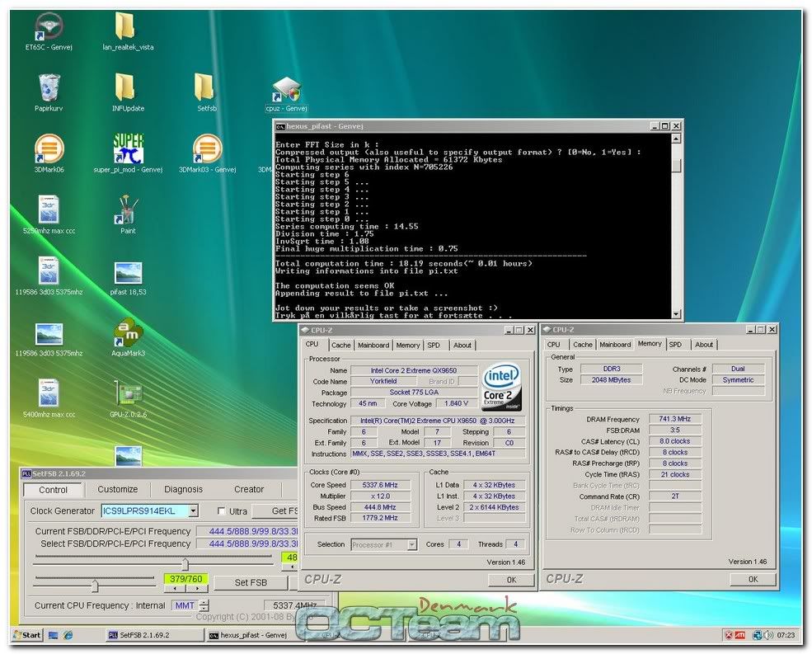Open About tab in CPU-Z processor window
The height and width of the screenshot is (654, 812).
point(462,345)
